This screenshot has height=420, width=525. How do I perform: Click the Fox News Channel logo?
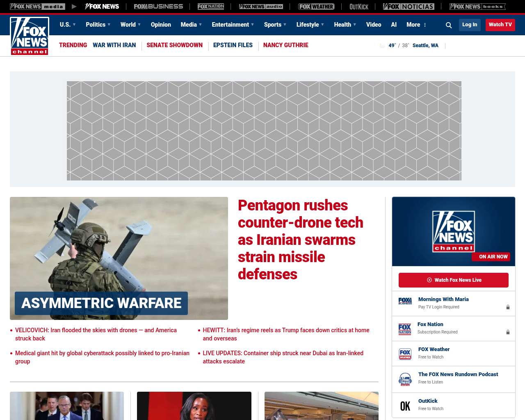[30, 36]
